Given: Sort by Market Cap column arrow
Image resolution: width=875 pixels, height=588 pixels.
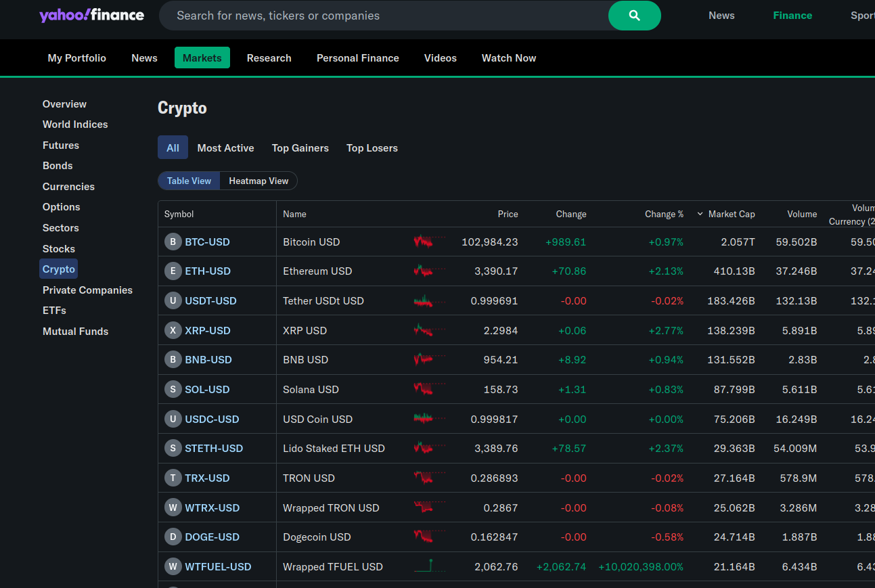Looking at the screenshot, I should pyautogui.click(x=700, y=214).
